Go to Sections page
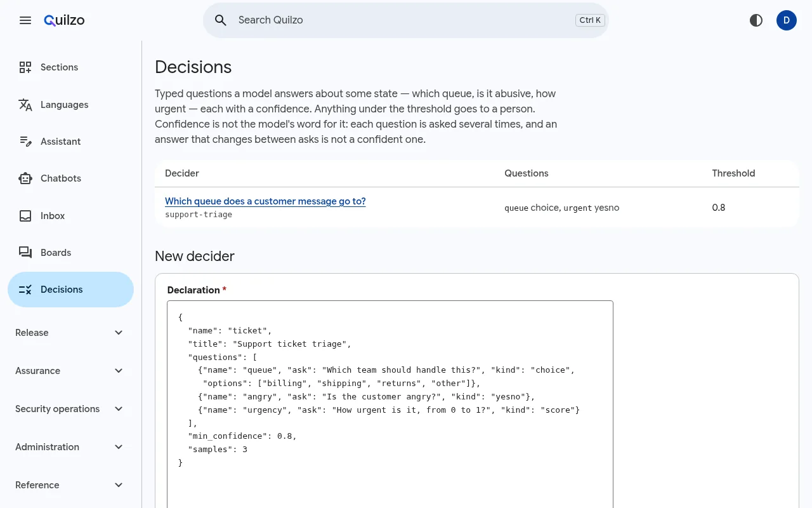 [70, 67]
